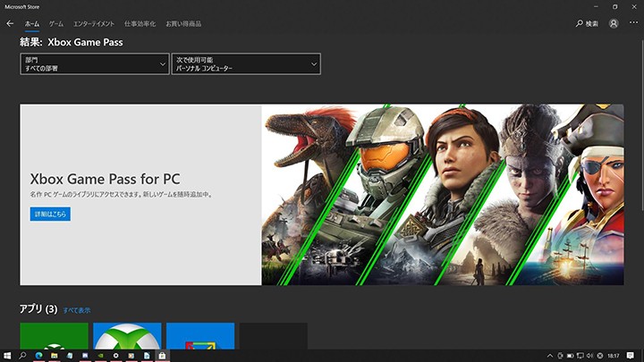
Task: Select the 仕事効率化 tab
Action: coord(140,23)
